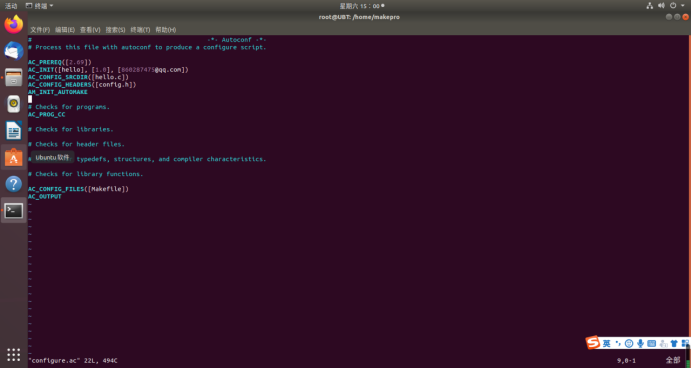Screen dimensions: 691x368
Task: Expand the system menu arrow
Action: point(683,6)
